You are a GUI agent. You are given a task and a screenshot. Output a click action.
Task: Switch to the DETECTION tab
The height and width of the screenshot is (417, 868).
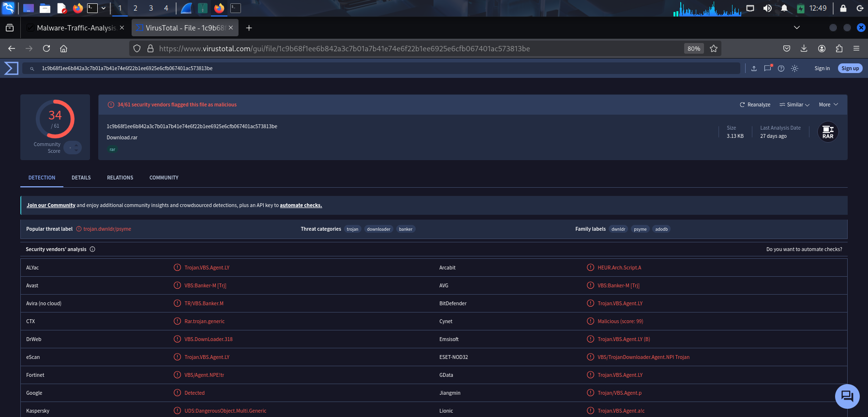pos(42,178)
